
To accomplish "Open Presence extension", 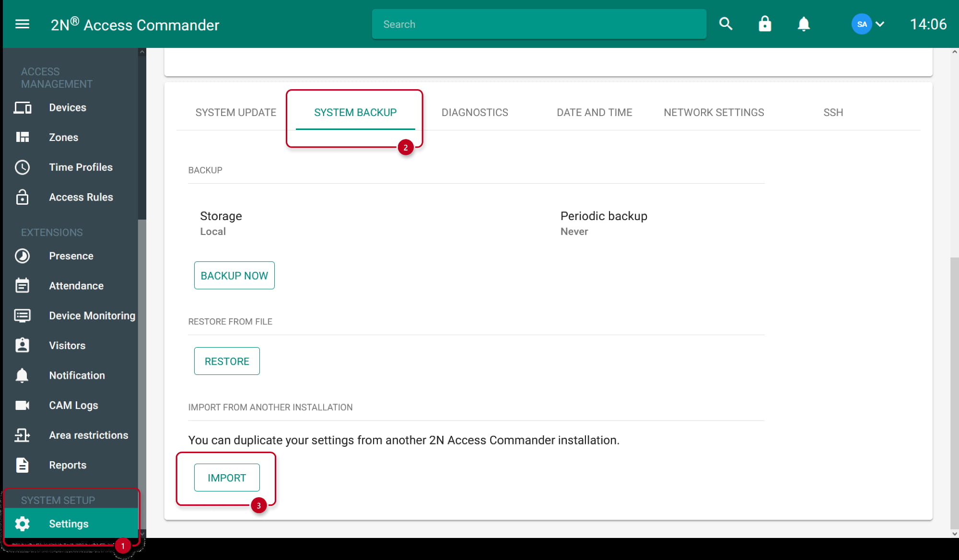I will click(70, 256).
